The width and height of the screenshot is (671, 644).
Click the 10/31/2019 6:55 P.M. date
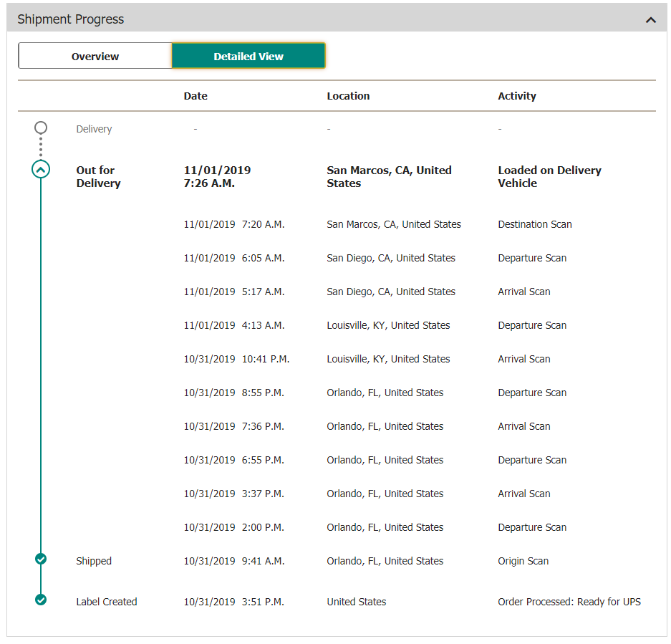(x=234, y=460)
